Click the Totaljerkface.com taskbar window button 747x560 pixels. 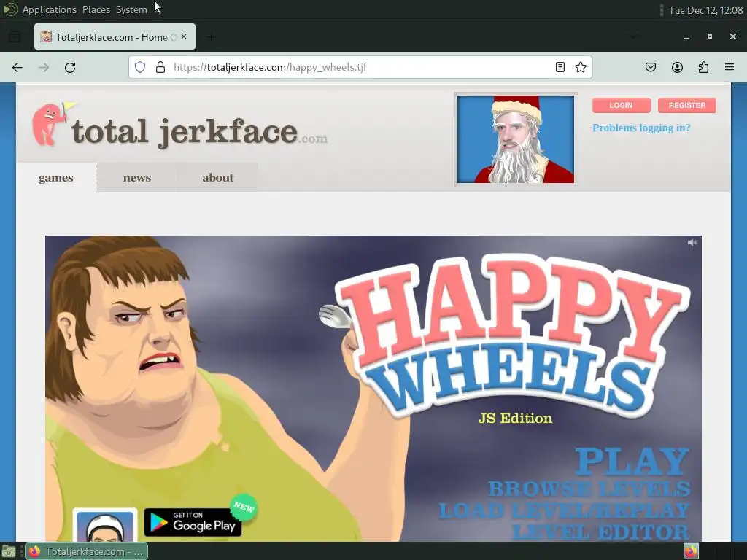click(86, 551)
